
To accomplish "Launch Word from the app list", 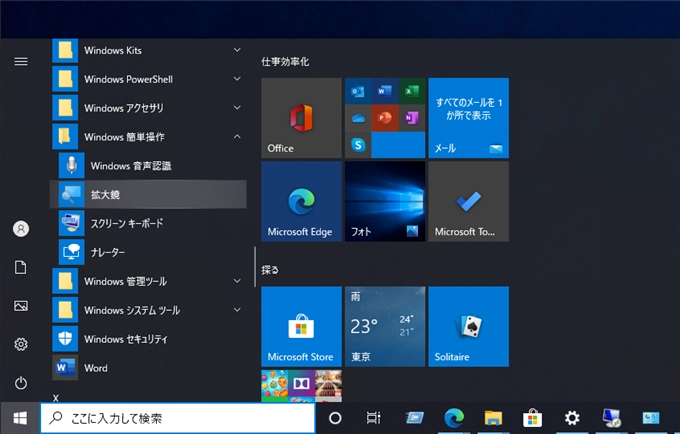I will click(148, 368).
